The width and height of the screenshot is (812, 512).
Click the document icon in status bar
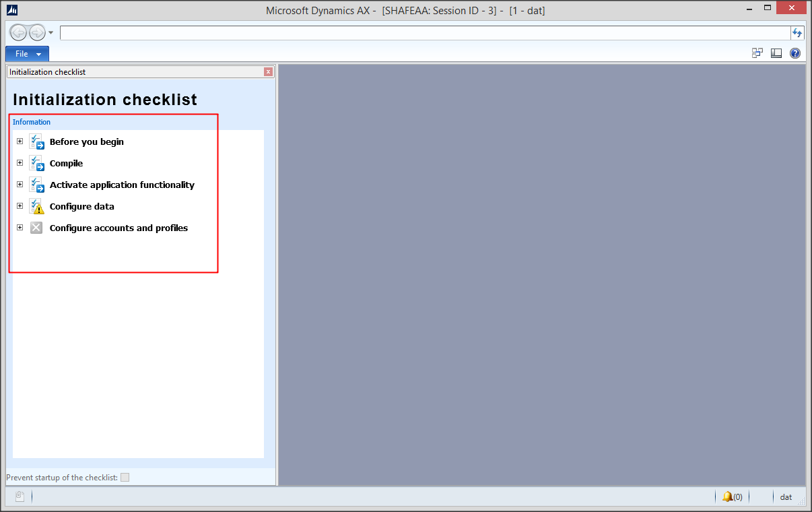(x=20, y=497)
